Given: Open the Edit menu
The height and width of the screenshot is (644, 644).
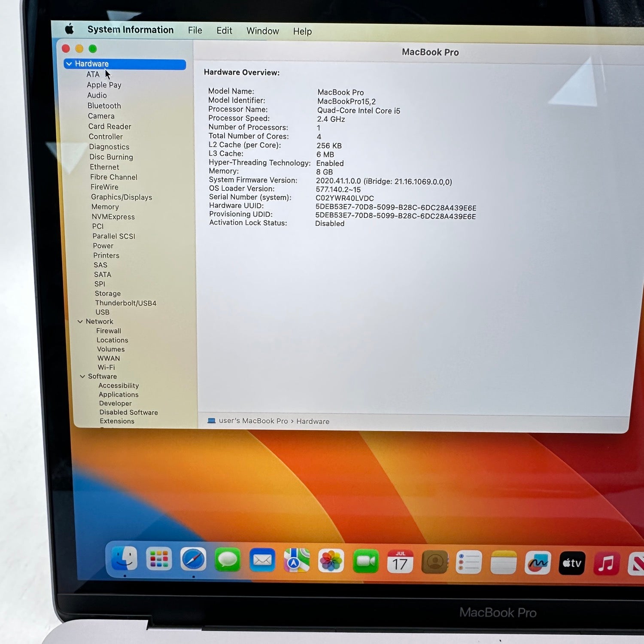Looking at the screenshot, I should pyautogui.click(x=224, y=30).
